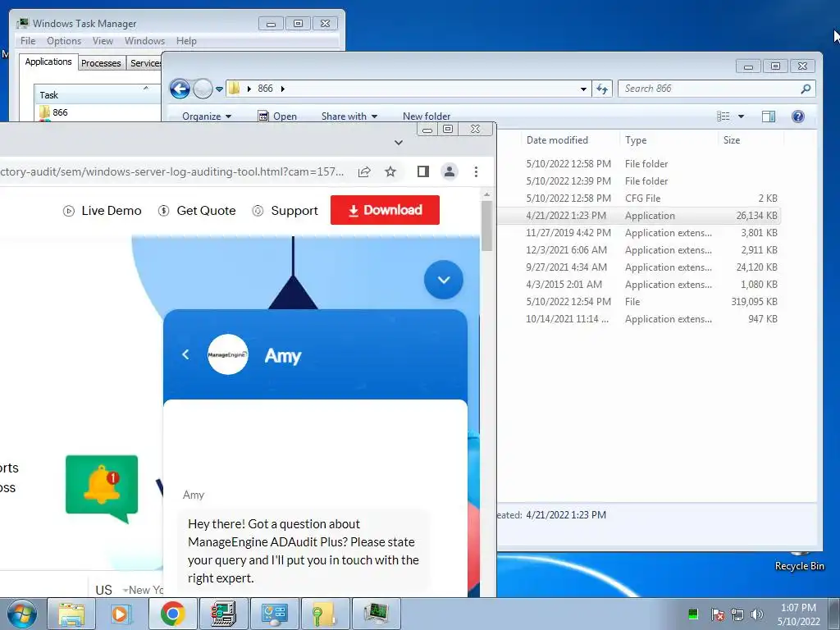Sort by the Type column header
This screenshot has height=630, width=840.
[x=636, y=139]
